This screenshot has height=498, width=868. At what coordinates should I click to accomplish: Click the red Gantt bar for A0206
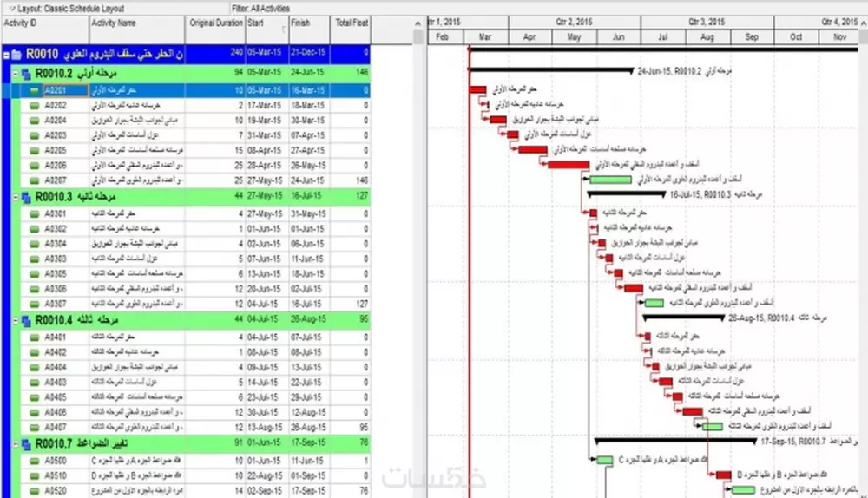(x=569, y=164)
